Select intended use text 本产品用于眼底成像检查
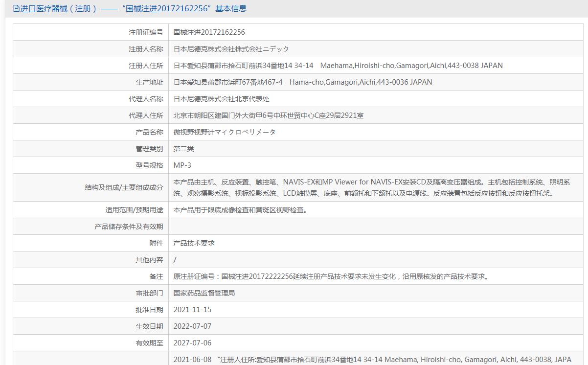Screen dimensions: 588x365 [240, 210]
